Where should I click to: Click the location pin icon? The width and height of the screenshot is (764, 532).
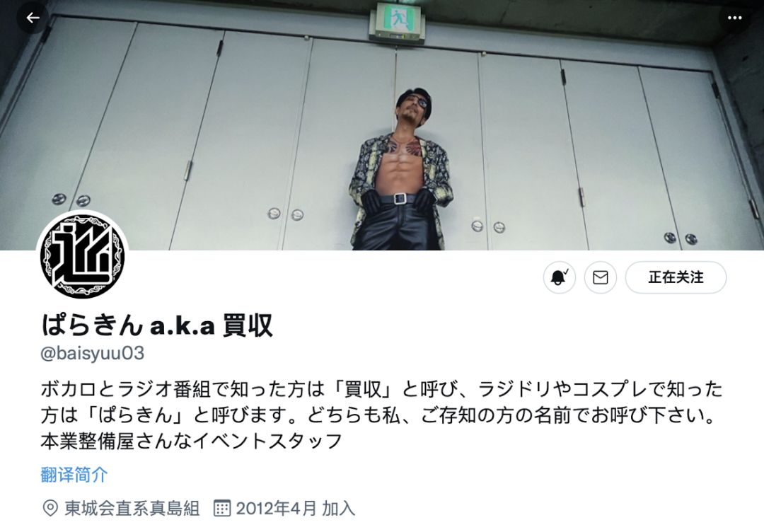point(50,508)
